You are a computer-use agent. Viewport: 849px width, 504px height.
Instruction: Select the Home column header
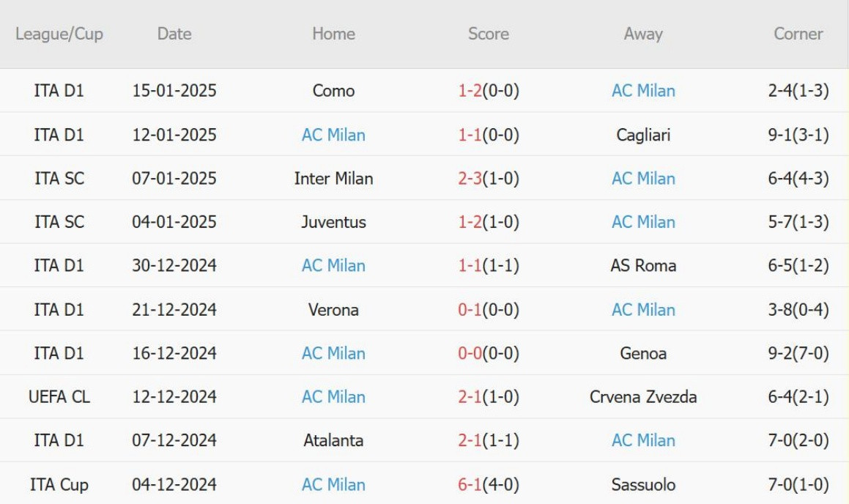[333, 34]
